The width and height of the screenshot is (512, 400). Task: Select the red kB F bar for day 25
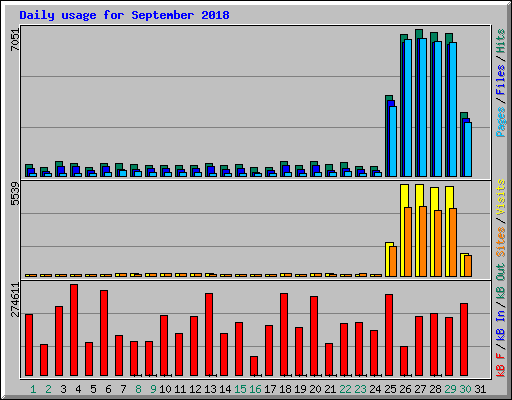(389, 335)
